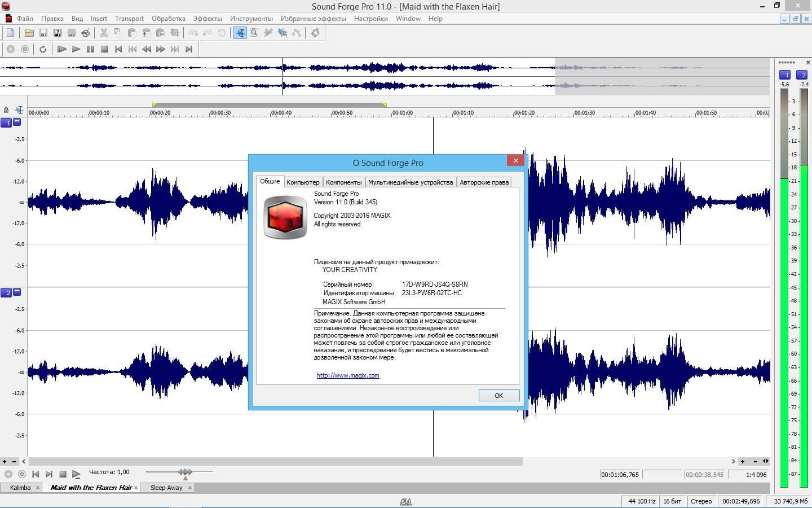
Task: Open a file using the folder icon
Action: [x=29, y=33]
